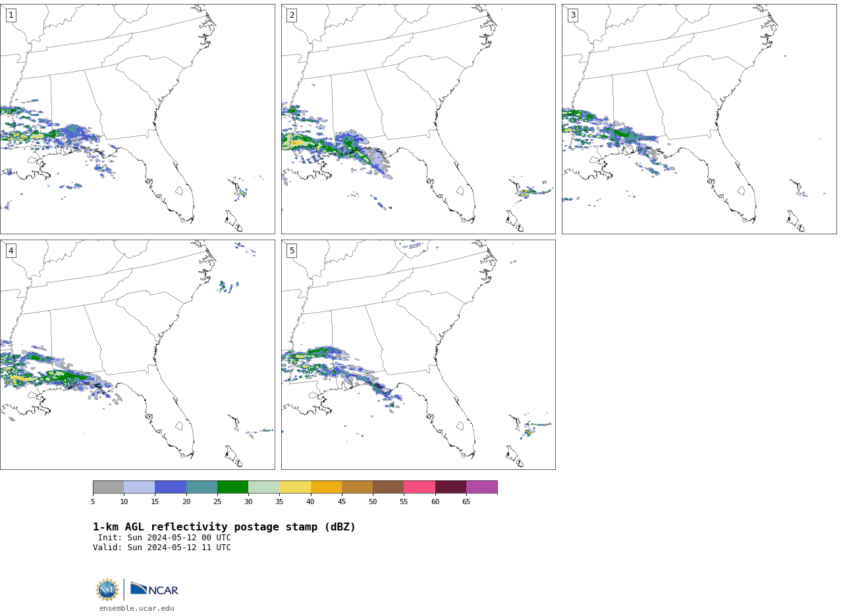Click the blue 15-20 dBZ swatch

point(171,487)
